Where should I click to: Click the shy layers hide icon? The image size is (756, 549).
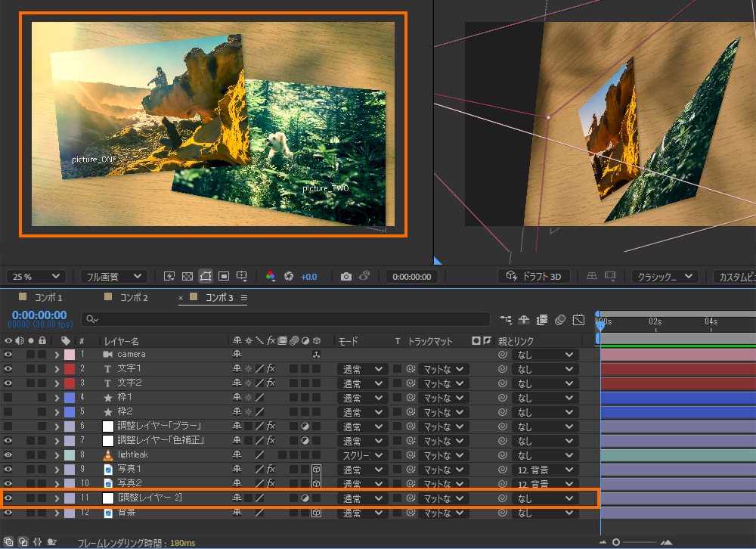[524, 319]
